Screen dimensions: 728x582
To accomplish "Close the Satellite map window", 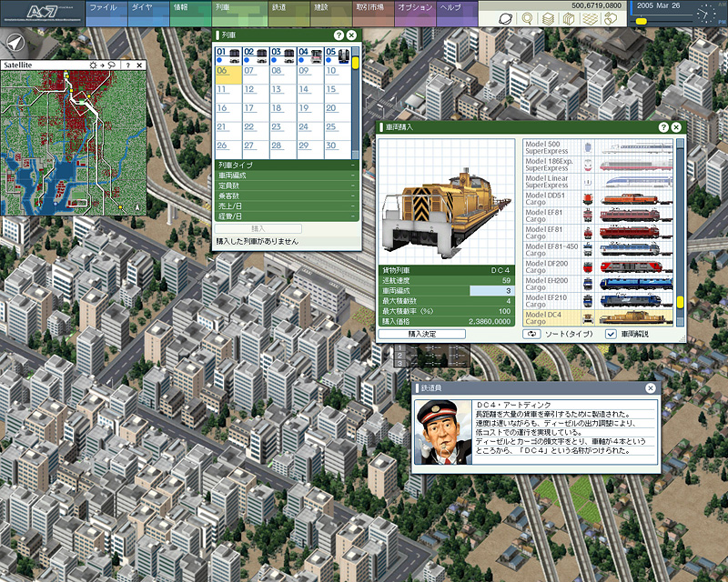I will point(139,65).
